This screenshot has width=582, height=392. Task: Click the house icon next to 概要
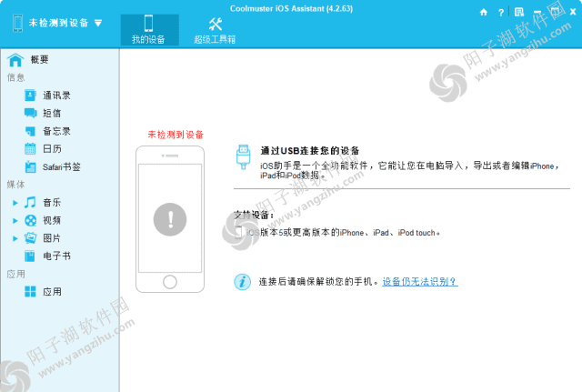point(15,60)
